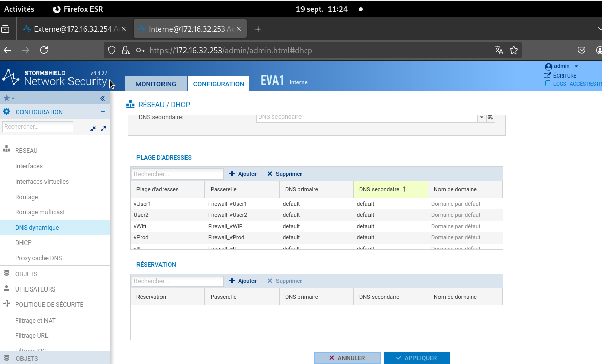Collapse the CONFIGURATION section with minus icon
The image size is (602, 364).
tap(102, 112)
